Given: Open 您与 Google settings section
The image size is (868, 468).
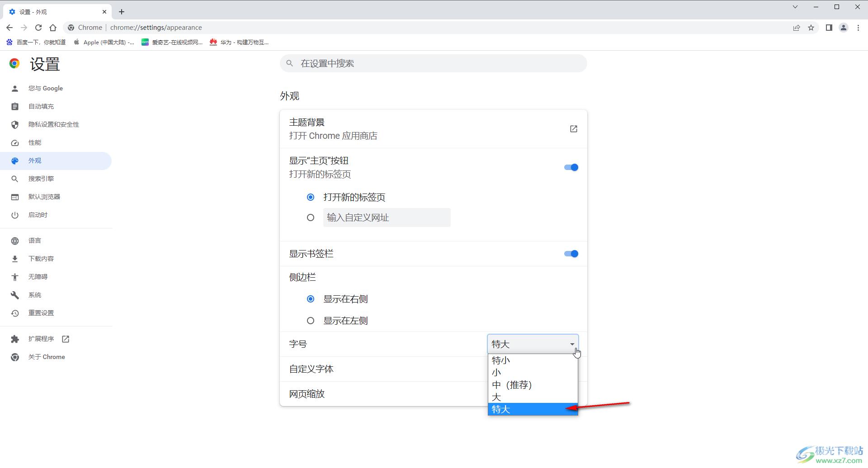Looking at the screenshot, I should pyautogui.click(x=56, y=88).
